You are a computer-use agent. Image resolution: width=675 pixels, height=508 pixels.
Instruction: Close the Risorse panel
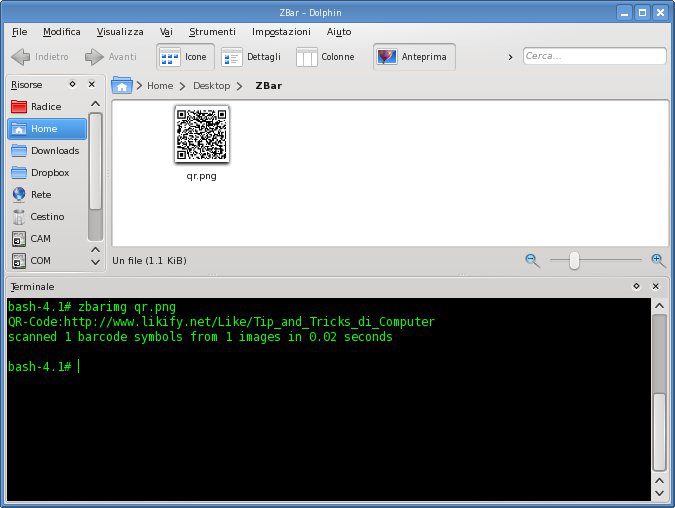point(91,84)
